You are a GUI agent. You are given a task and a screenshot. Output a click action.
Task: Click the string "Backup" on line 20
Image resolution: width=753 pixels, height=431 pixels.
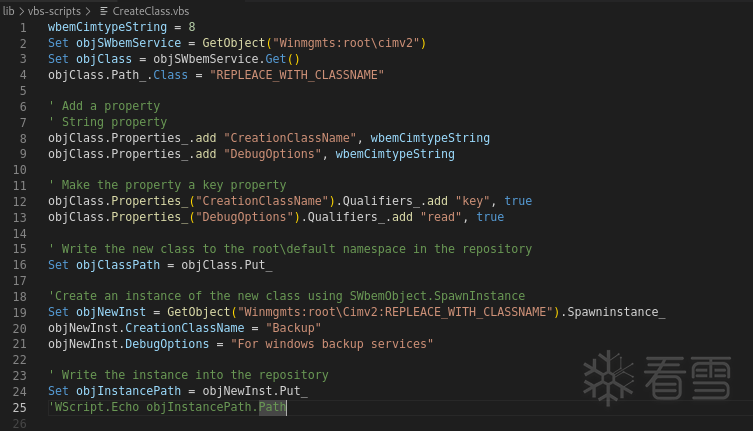click(293, 328)
